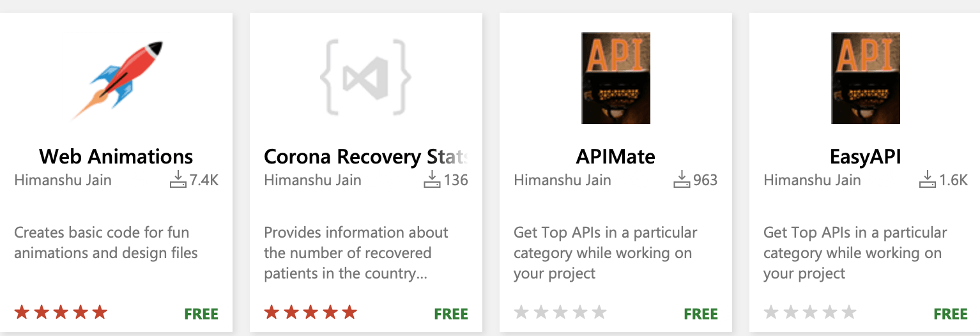Viewport: 980px width, 336px height.
Task: Click the FREE label on EasyAPI
Action: click(x=951, y=314)
